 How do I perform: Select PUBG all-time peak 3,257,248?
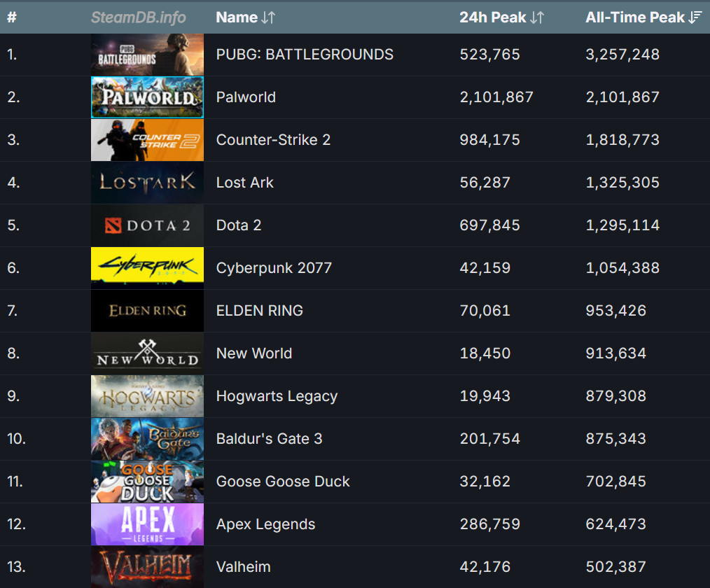(x=622, y=55)
